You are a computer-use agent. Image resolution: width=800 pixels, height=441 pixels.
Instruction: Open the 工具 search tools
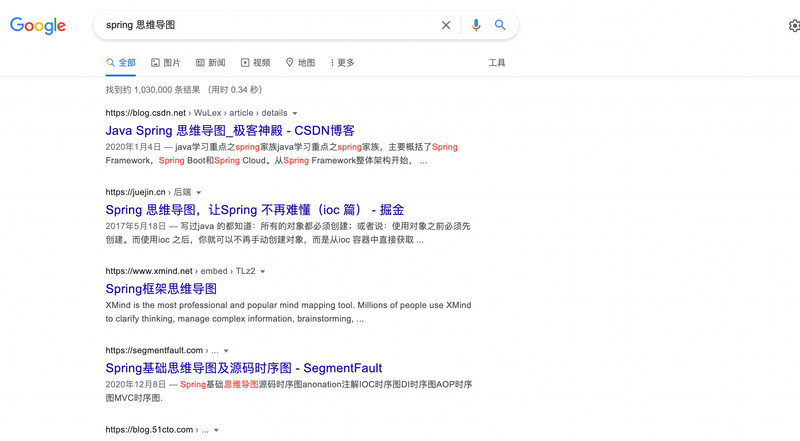click(496, 63)
